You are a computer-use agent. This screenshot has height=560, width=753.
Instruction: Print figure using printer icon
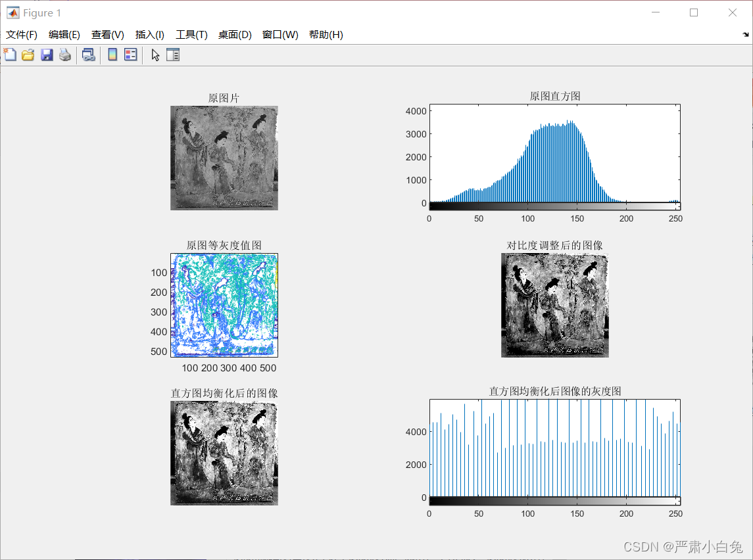[65, 55]
